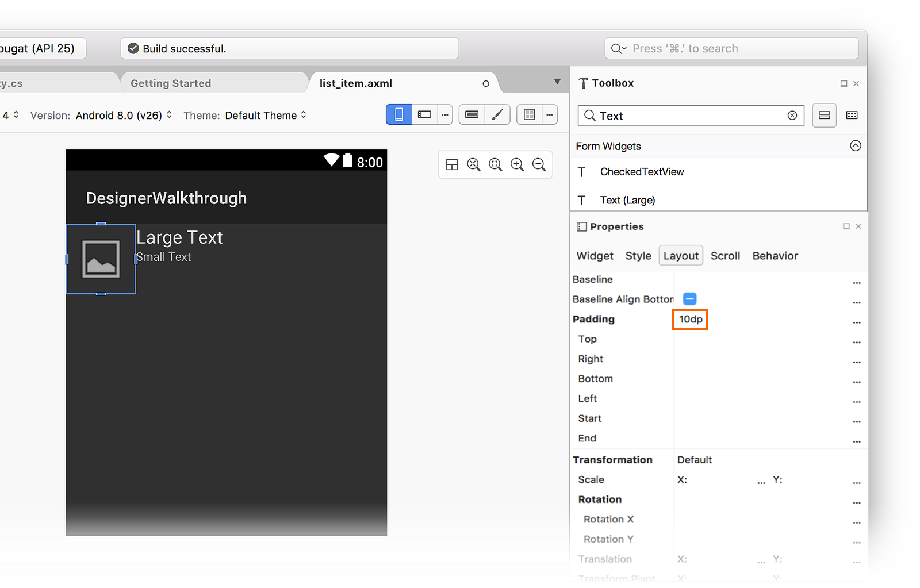Viewport: 920px width, 588px height.
Task: Close the Toolbox panel
Action: [856, 84]
